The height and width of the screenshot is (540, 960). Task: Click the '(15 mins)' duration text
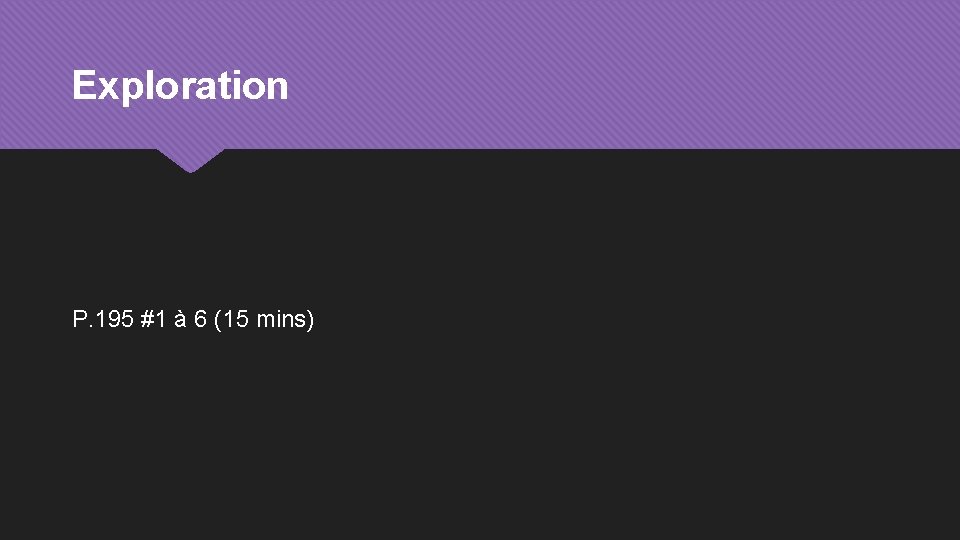pos(264,320)
